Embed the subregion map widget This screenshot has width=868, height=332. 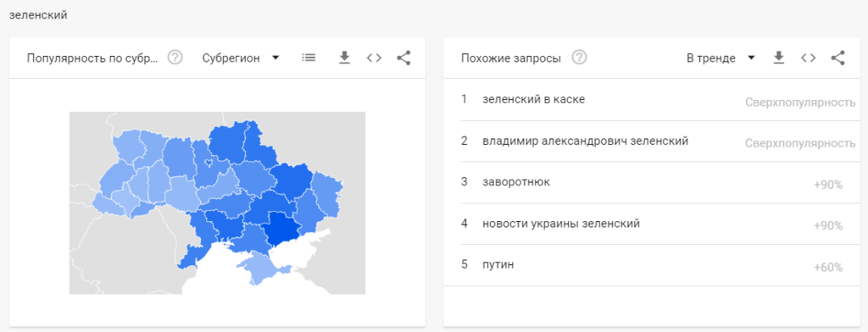374,58
